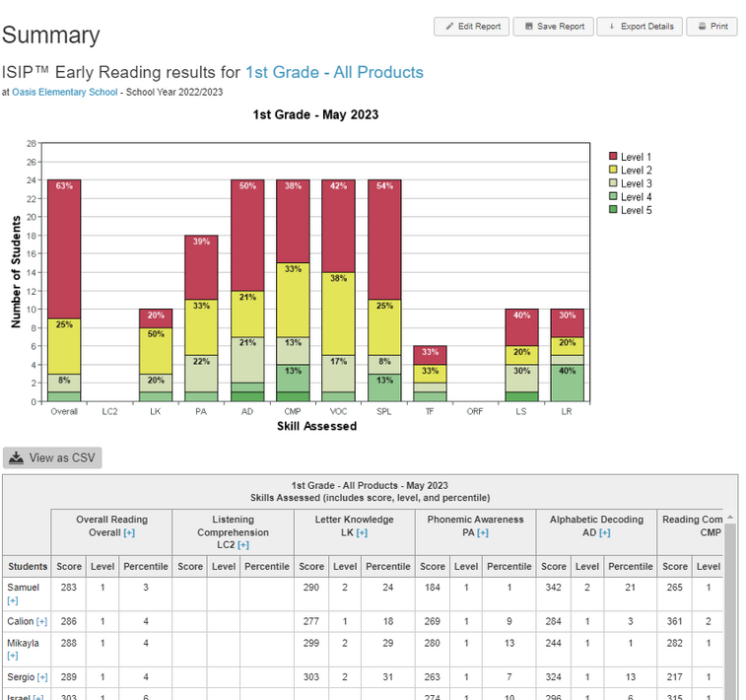Click the table's vertical scrollbar
746x700 pixels.
[730, 611]
